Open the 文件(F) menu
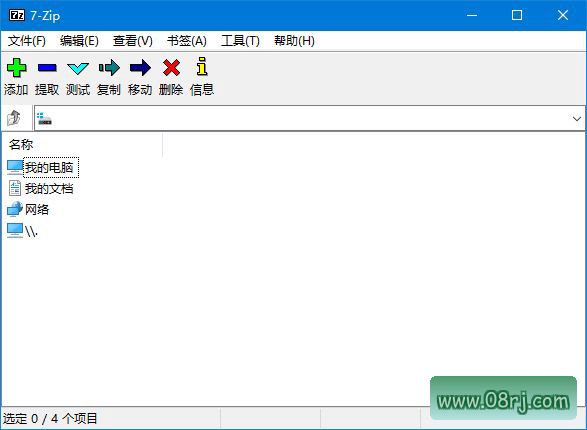 click(x=27, y=40)
